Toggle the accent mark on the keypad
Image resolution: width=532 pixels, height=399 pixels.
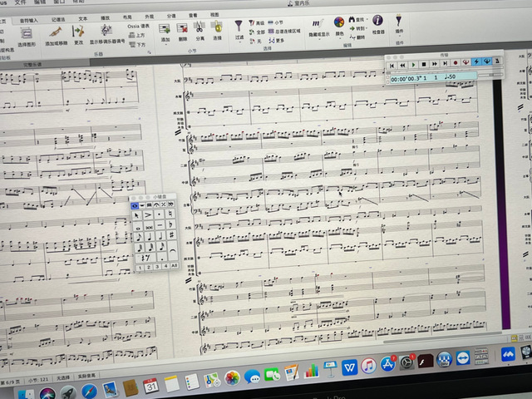tap(149, 214)
